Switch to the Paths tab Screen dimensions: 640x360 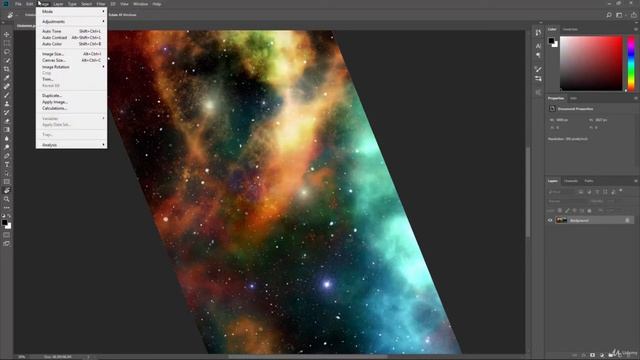coord(589,181)
